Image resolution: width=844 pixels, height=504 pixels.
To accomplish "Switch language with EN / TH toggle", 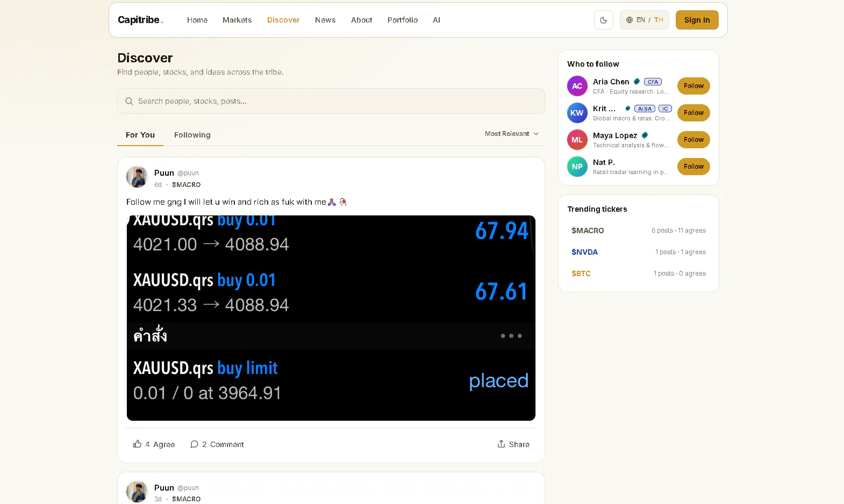I will click(644, 20).
